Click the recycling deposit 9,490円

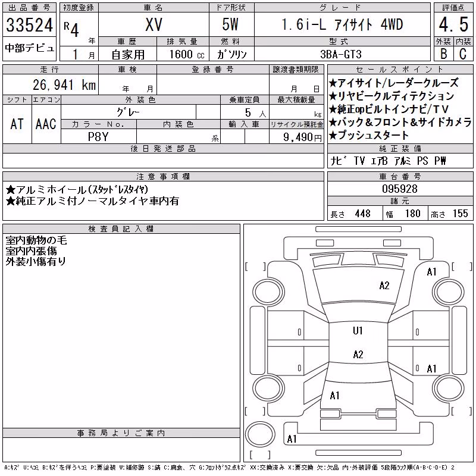click(x=302, y=137)
